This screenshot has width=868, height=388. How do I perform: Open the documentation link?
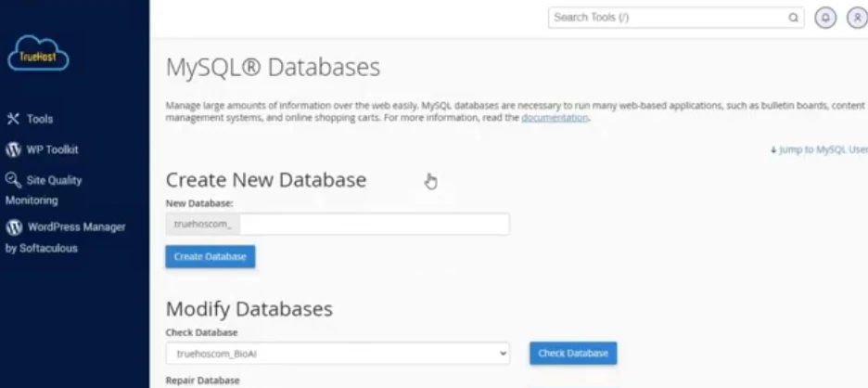(555, 118)
